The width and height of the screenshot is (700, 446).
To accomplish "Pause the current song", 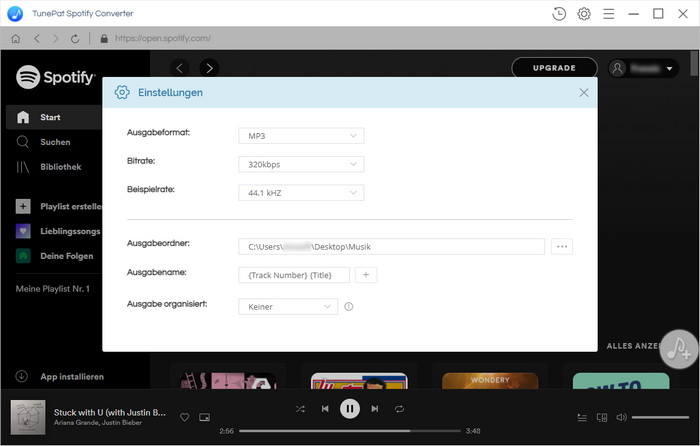I will click(350, 409).
